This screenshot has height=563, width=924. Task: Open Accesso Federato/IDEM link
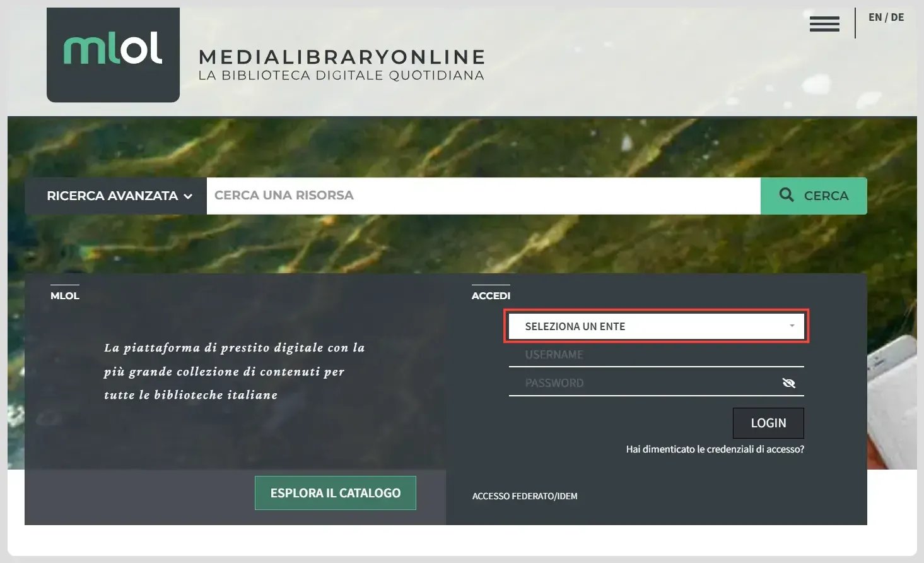(525, 496)
